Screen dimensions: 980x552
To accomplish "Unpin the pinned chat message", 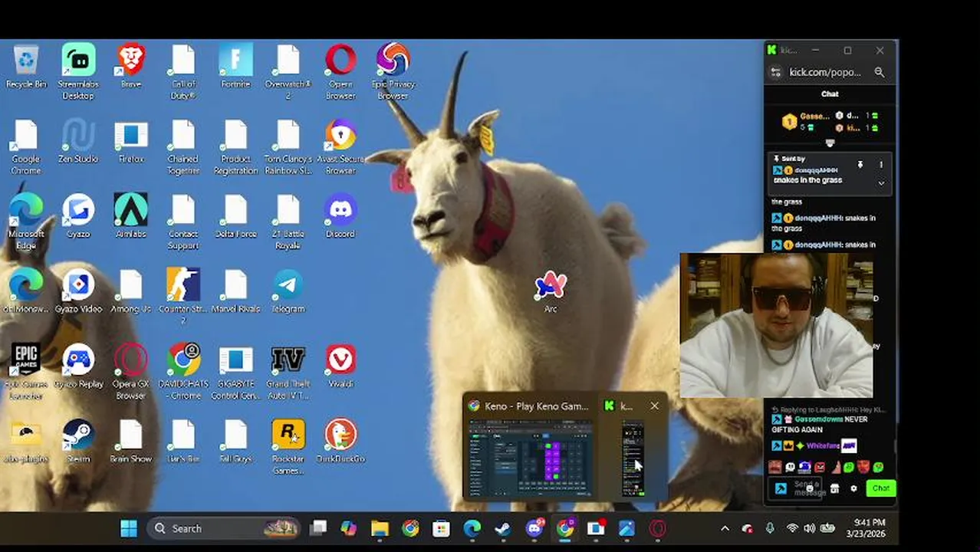I will (860, 165).
